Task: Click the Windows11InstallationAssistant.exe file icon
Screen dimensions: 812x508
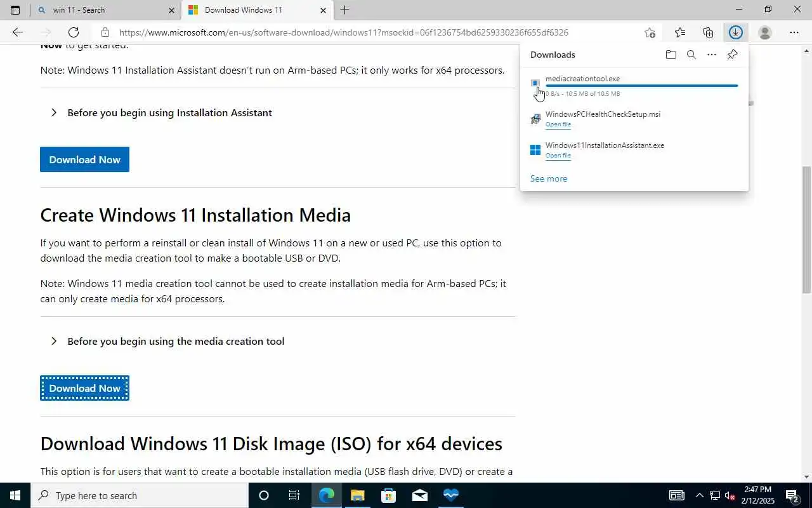Action: point(535,150)
